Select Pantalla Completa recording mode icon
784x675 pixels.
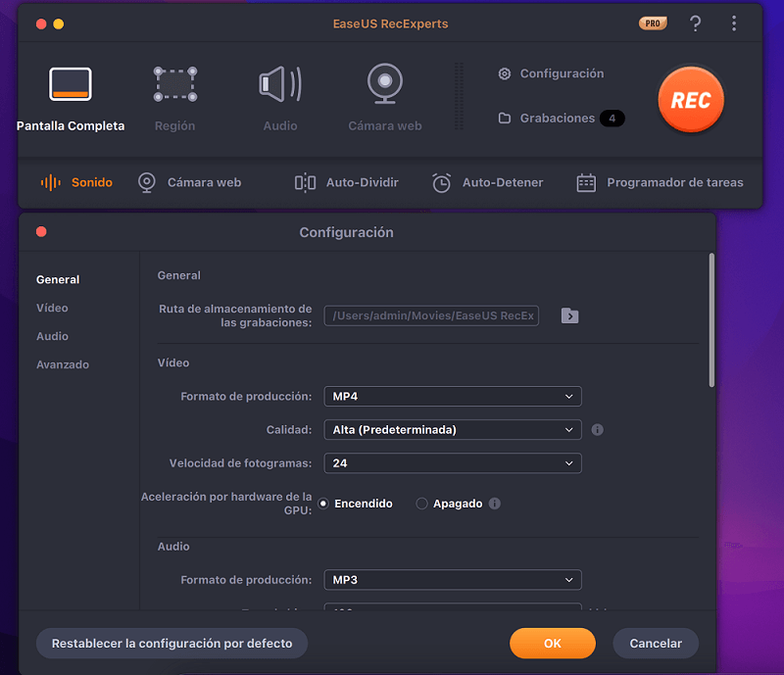tap(71, 84)
